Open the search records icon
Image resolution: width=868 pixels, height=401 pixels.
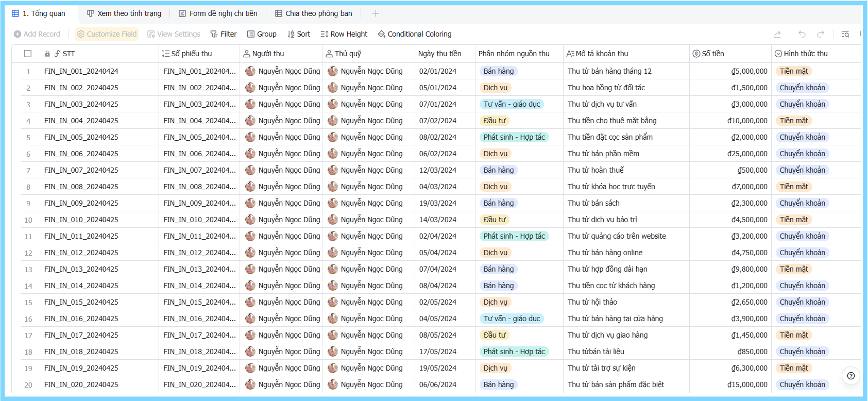click(845, 34)
